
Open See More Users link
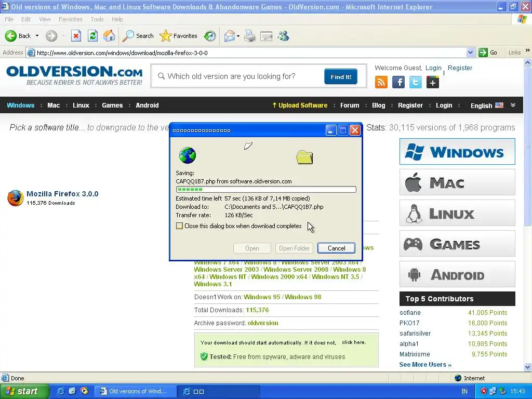click(425, 364)
